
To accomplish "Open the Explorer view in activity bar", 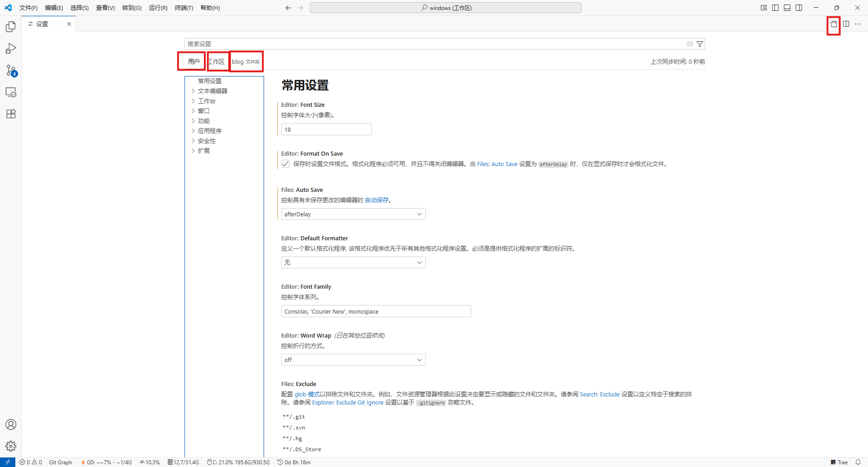I will [11, 27].
